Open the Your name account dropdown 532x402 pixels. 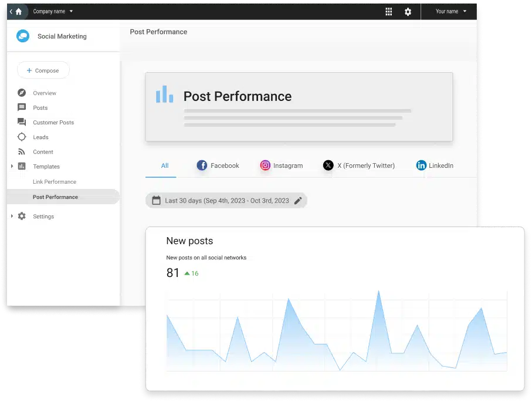[451, 11]
